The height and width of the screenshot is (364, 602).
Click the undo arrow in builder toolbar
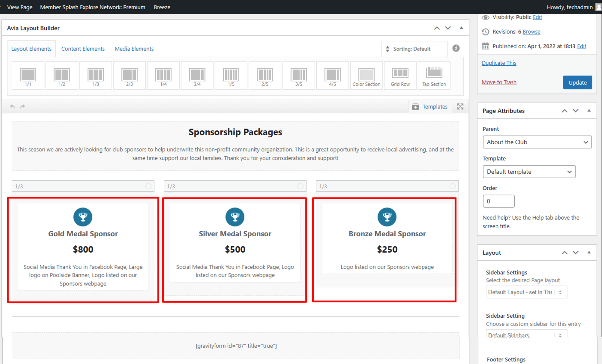pyautogui.click(x=12, y=107)
